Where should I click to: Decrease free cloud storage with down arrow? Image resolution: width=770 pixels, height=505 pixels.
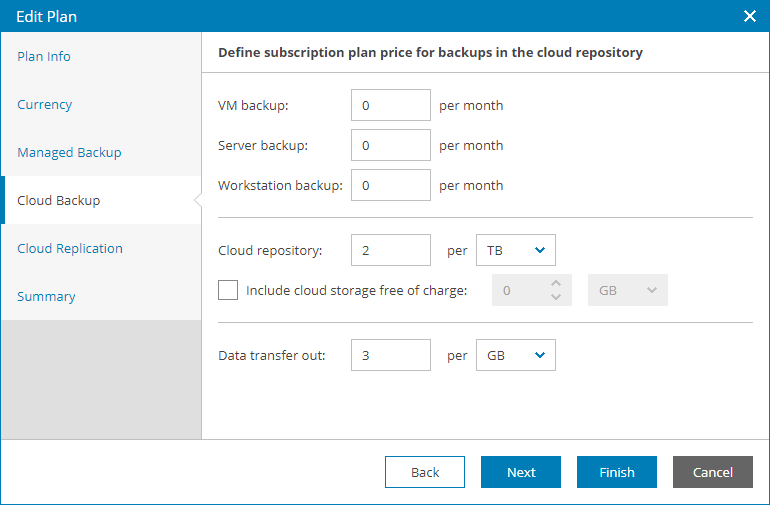pyautogui.click(x=557, y=297)
